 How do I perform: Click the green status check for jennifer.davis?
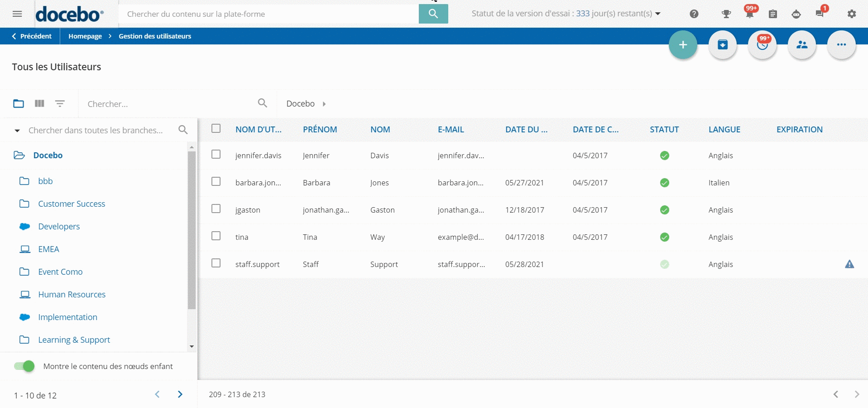[664, 155]
